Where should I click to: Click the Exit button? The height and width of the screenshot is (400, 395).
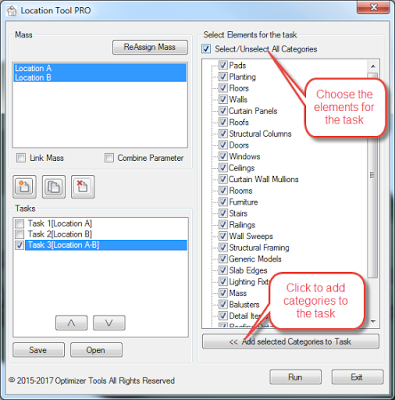(x=357, y=377)
